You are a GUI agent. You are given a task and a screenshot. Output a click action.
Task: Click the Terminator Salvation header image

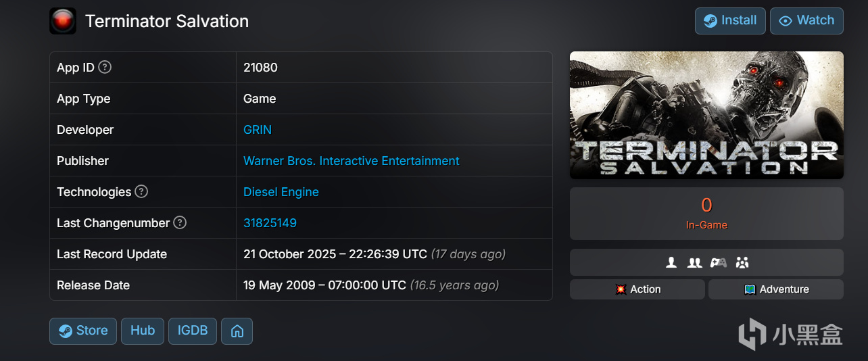(x=706, y=115)
